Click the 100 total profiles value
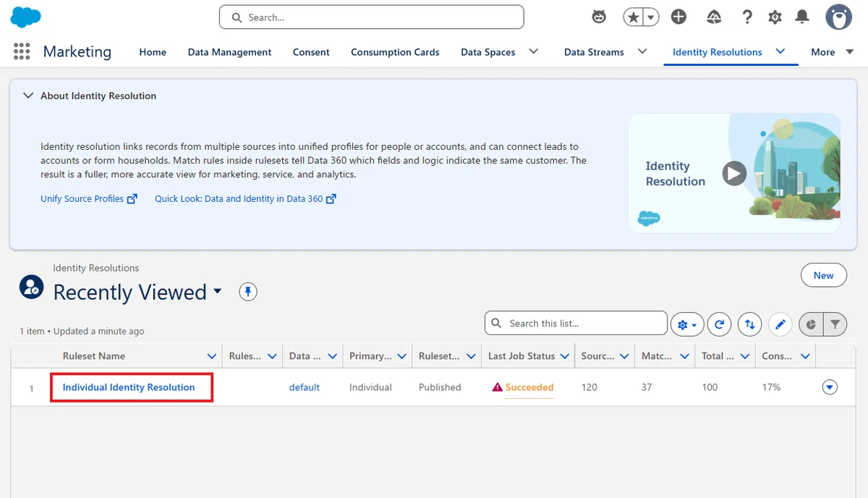Screen dimensions: 868x498 tap(710, 387)
